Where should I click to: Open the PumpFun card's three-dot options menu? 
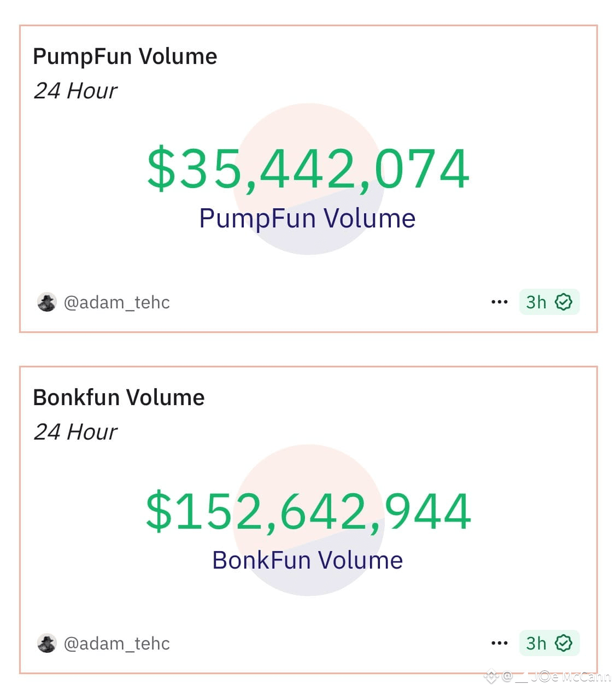(x=499, y=302)
